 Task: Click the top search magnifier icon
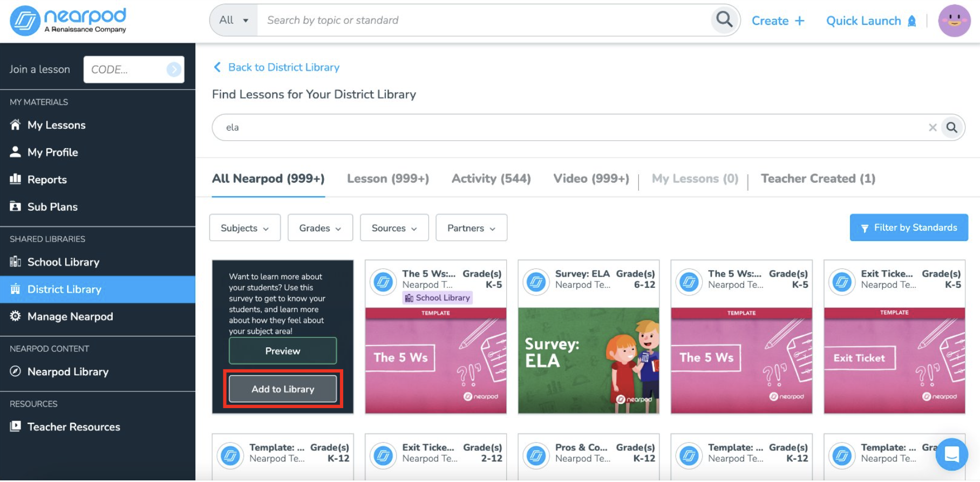click(724, 20)
